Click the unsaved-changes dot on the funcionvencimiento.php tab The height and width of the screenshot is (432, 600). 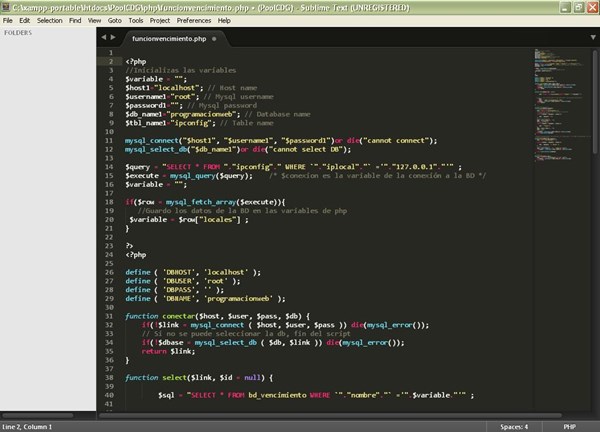[214, 39]
